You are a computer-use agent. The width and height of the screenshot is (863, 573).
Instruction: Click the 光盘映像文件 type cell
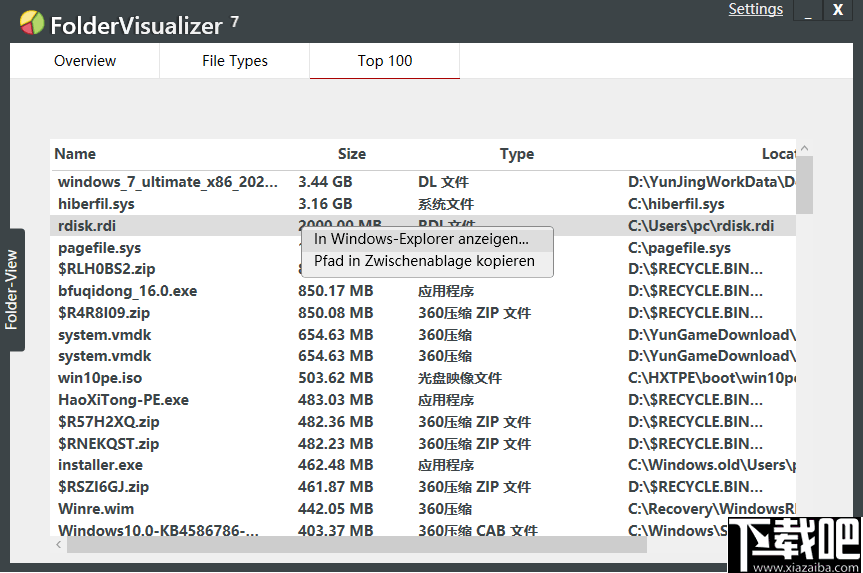pos(460,378)
